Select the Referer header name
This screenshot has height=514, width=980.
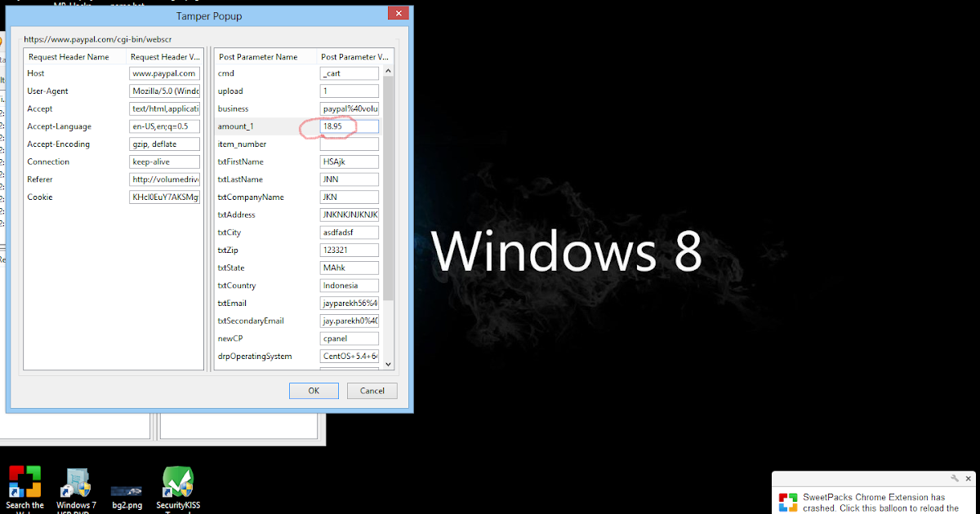(41, 179)
